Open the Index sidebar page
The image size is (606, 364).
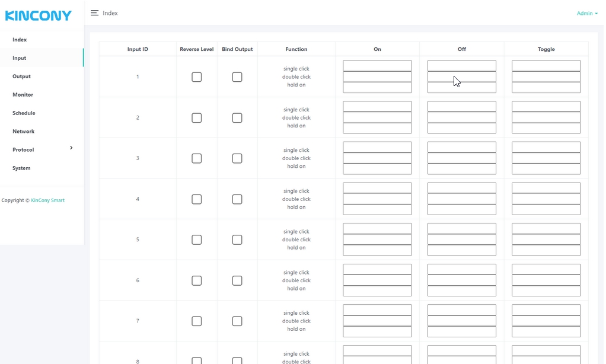(20, 40)
